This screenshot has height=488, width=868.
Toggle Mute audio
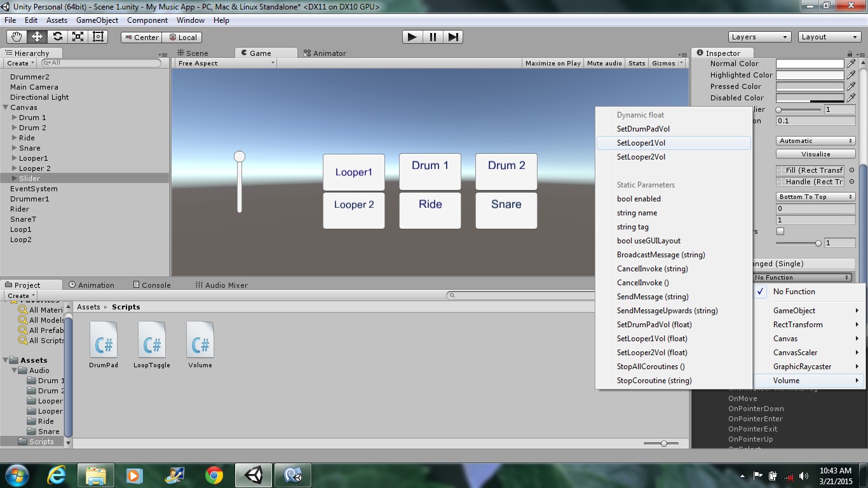(x=604, y=64)
